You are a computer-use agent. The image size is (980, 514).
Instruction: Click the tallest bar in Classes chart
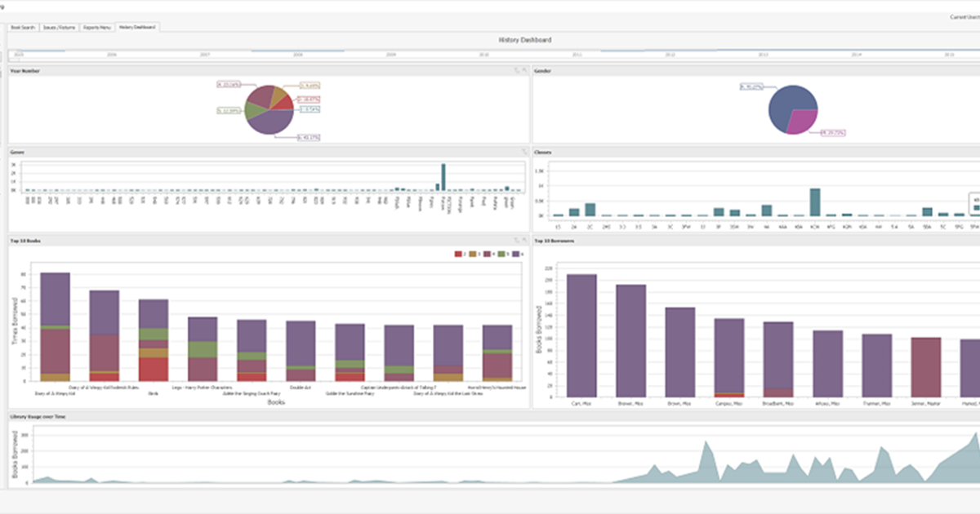pos(814,202)
